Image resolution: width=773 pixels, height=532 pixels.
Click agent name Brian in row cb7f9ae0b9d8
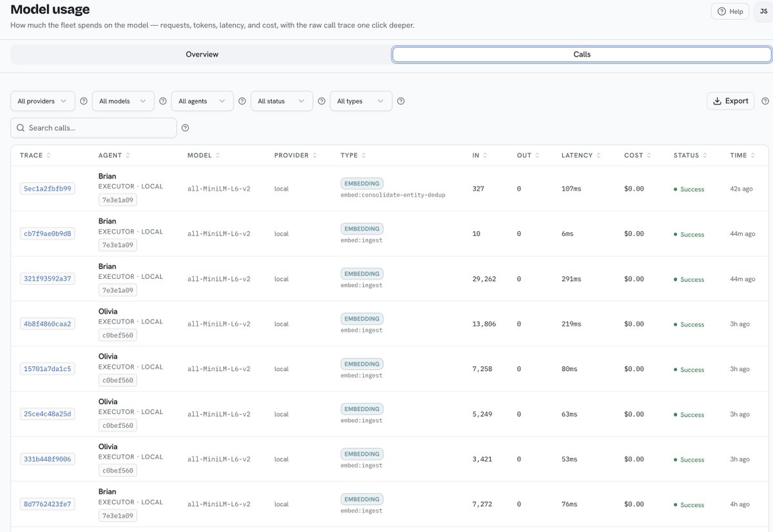coord(108,221)
